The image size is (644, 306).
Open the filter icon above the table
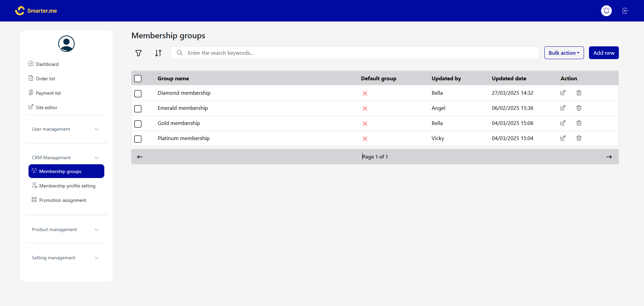tap(138, 53)
